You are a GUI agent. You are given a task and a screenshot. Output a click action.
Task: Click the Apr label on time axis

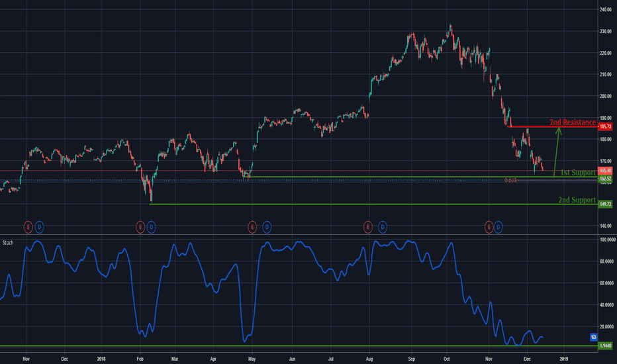(213, 359)
